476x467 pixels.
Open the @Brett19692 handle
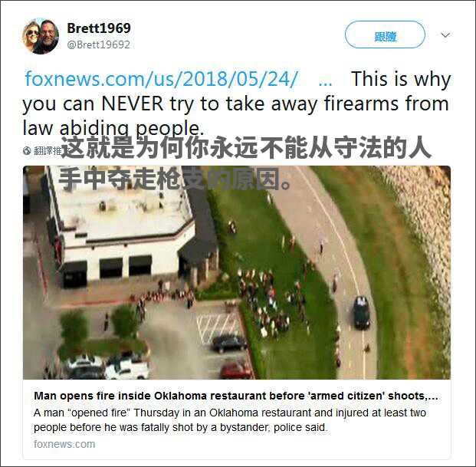98,44
